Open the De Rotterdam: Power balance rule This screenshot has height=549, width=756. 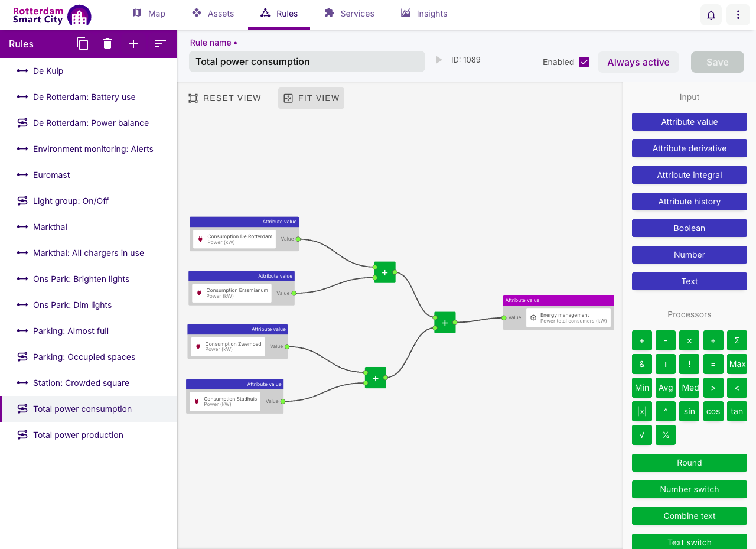click(x=89, y=123)
